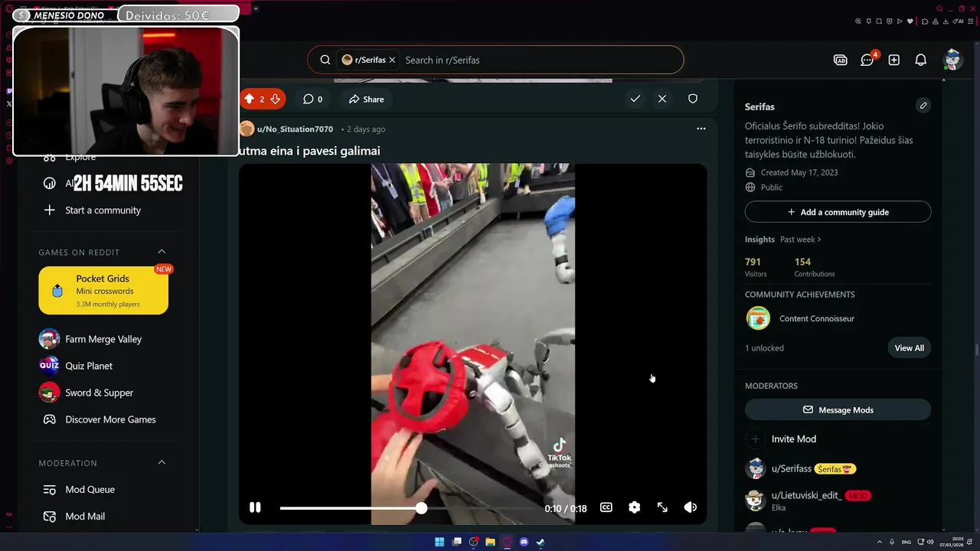Click the search magnifier icon
Viewport: 980px width, 551px height.
325,60
